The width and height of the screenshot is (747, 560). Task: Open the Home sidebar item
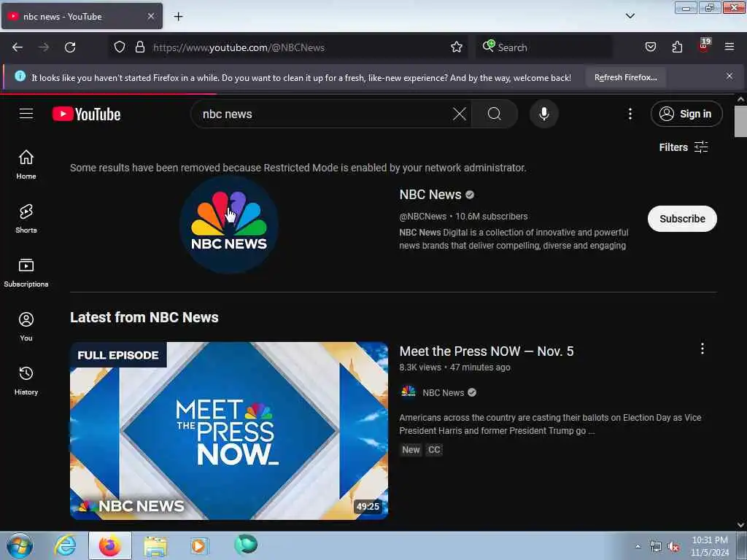click(x=26, y=164)
